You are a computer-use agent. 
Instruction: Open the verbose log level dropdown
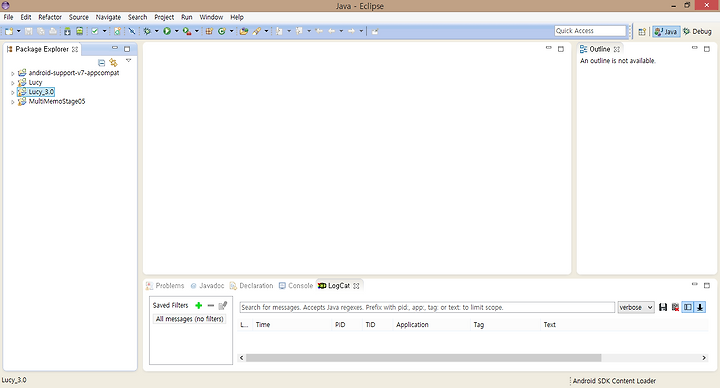coord(636,307)
